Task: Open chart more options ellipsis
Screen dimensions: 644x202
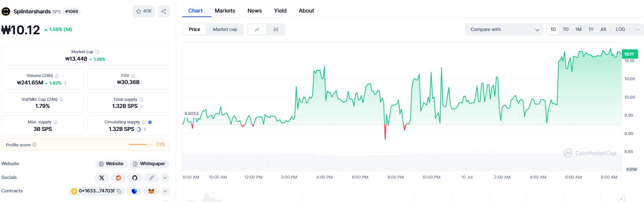Action: click(637, 29)
